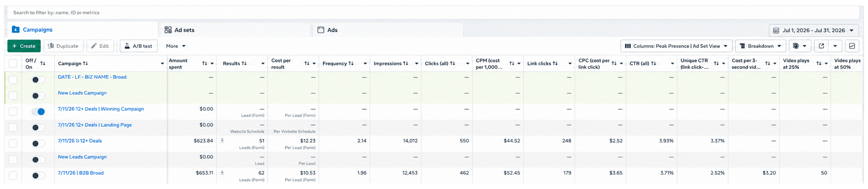Viewport: 868px width, 189px height.
Task: Sort by the Off / On column arrows
Action: 43,64
